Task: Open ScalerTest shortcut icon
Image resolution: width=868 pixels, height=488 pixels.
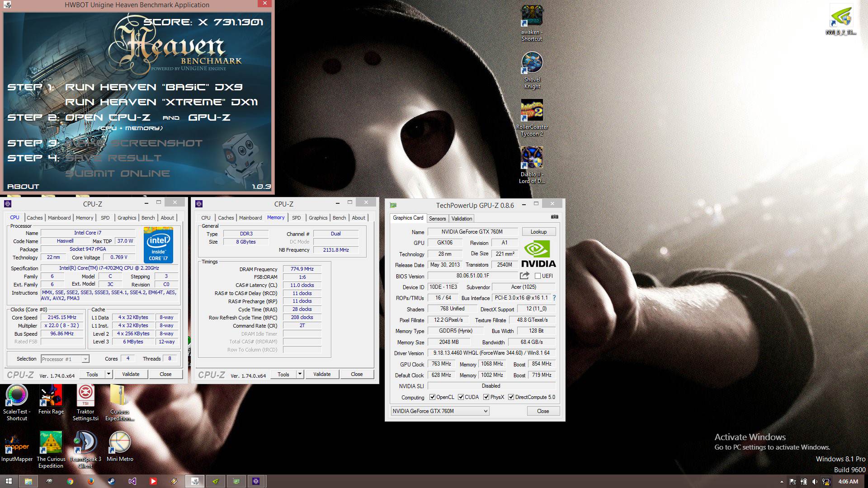Action: pos(17,403)
